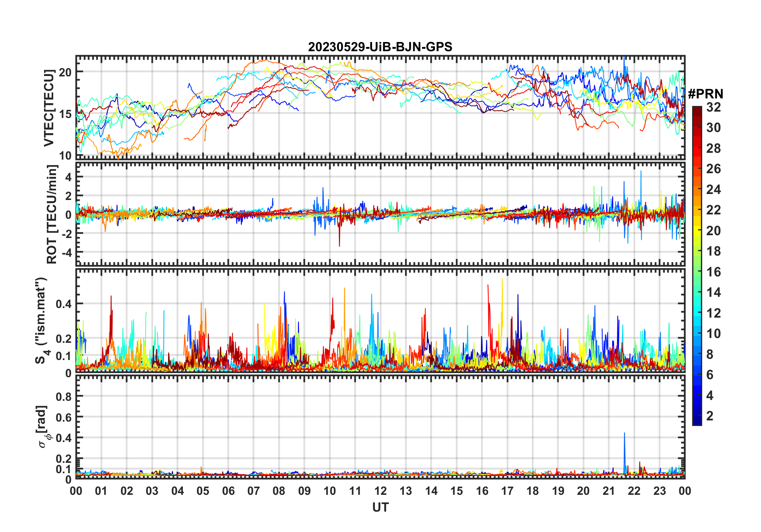The width and height of the screenshot is (761, 532).
Task: Click colorbar tick label "26"
Action: (x=713, y=169)
